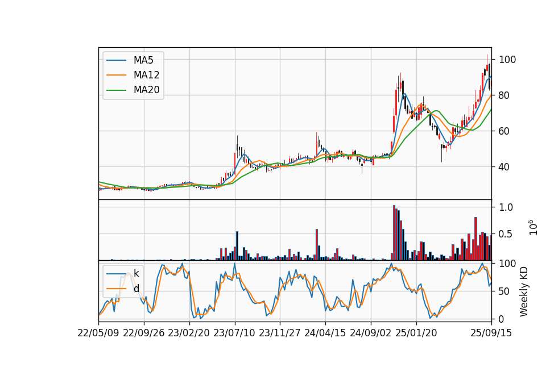Viewport: 546px width, 392px height.
Task: Click the tallest volume bar near 1.0
Action: pyautogui.click(x=394, y=233)
